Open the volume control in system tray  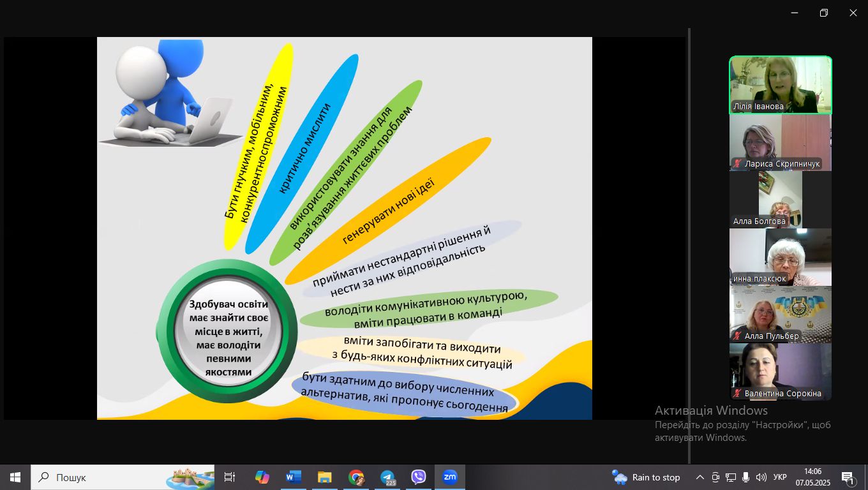click(761, 477)
